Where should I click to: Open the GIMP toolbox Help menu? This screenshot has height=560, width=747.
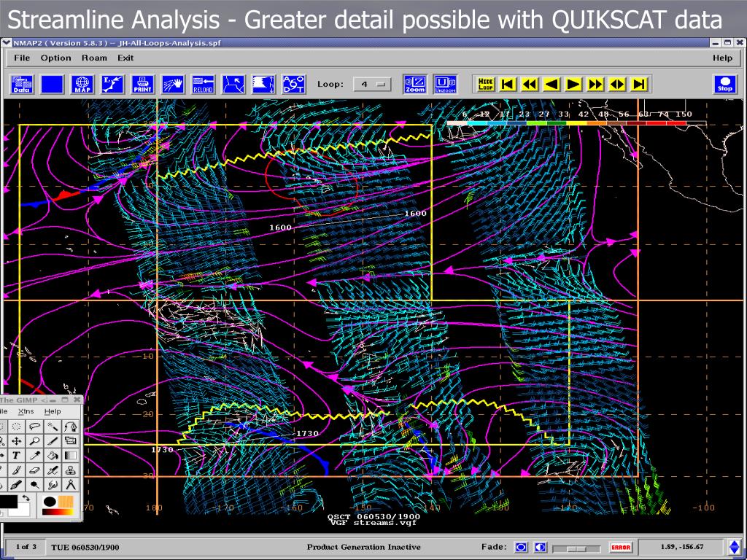click(x=53, y=411)
